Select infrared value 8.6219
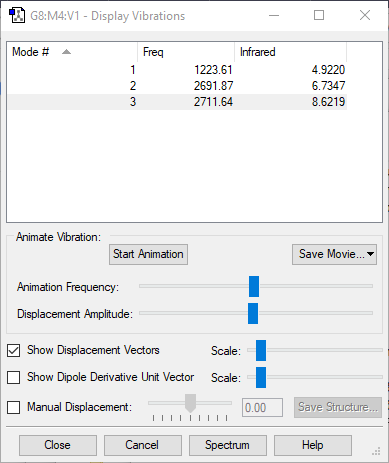Image resolution: width=389 pixels, height=463 pixels. [x=328, y=102]
